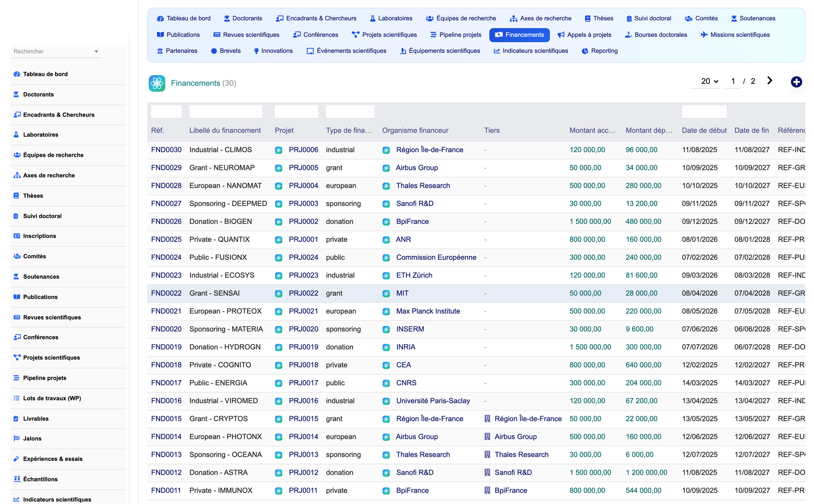Open the page size dropdown showing 20
Viewport: 814px width, 504px height.
click(709, 81)
